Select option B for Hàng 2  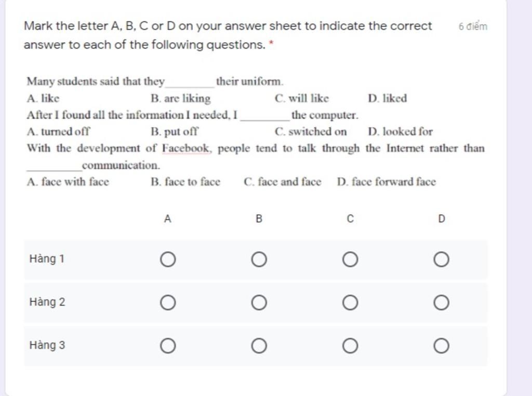pos(259,302)
